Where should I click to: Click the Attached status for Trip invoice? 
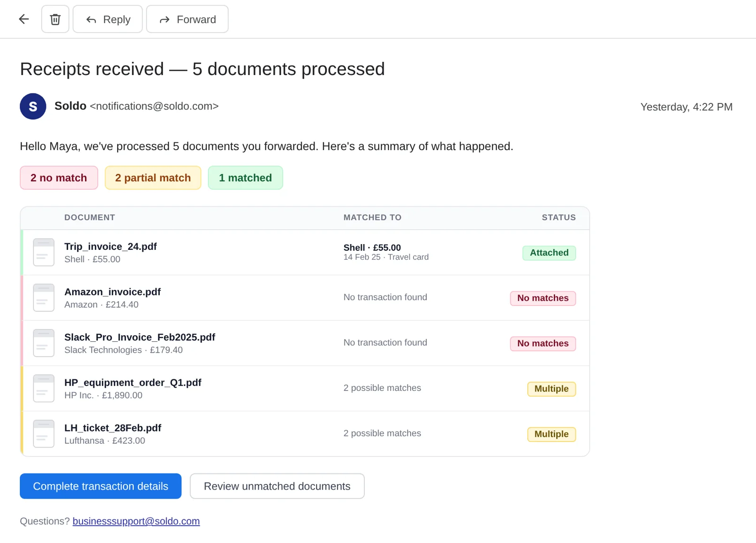pyautogui.click(x=549, y=253)
